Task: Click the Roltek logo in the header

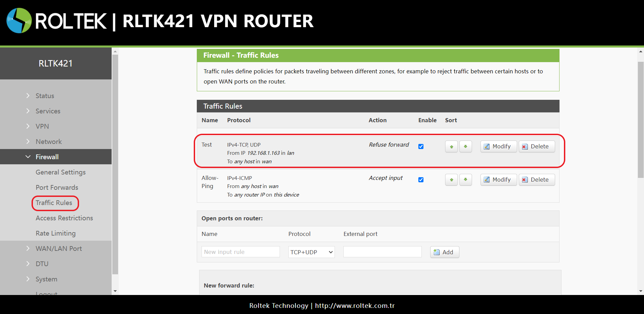Action: coord(19,21)
